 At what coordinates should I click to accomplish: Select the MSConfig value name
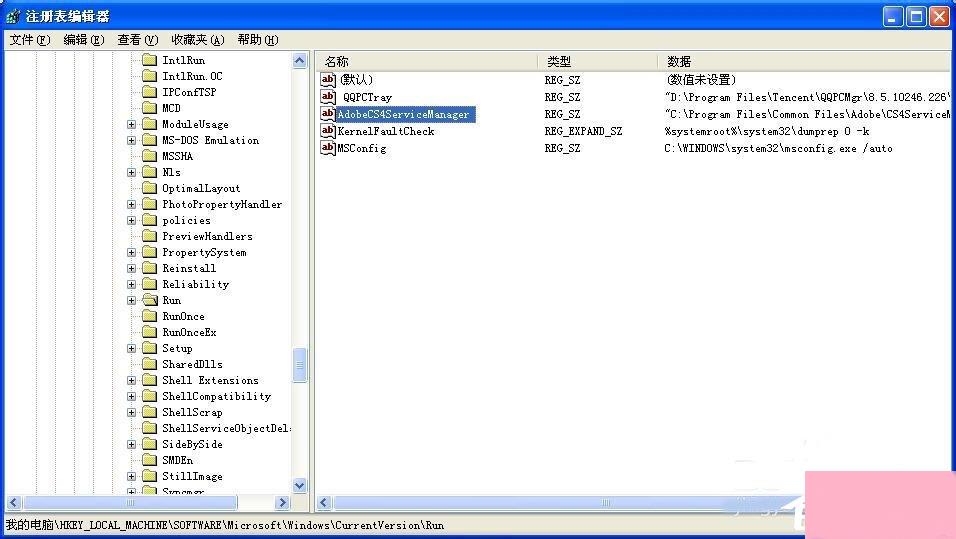pos(362,148)
